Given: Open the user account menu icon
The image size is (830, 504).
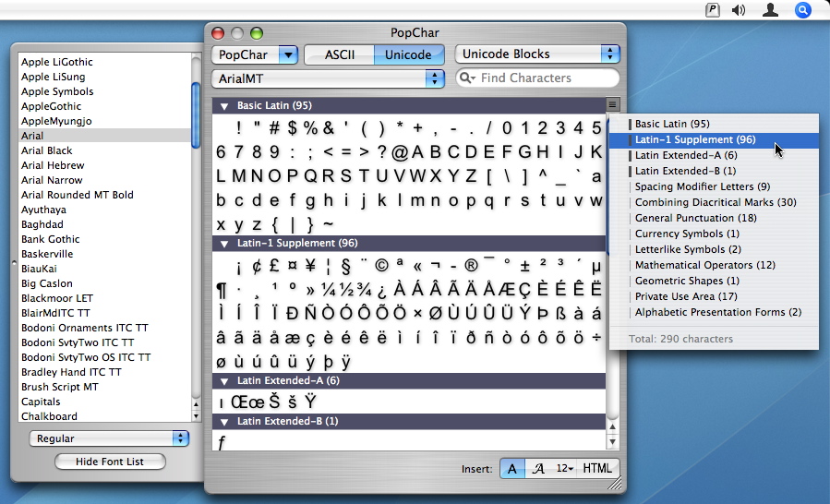Looking at the screenshot, I should 770,10.
